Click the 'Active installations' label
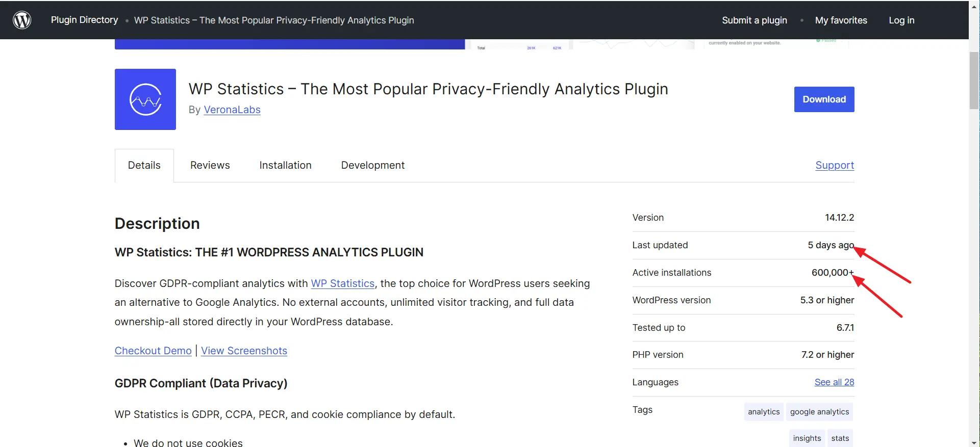The height and width of the screenshot is (447, 980). pos(672,273)
